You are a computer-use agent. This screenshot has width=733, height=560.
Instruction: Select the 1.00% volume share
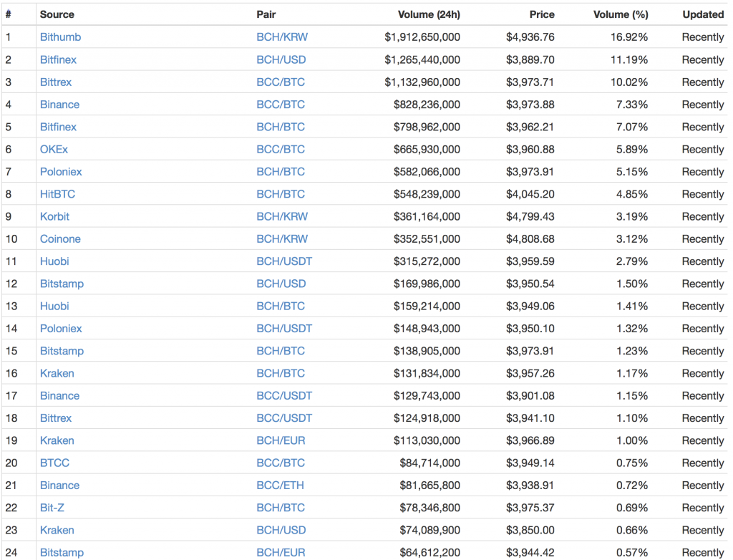tap(632, 440)
